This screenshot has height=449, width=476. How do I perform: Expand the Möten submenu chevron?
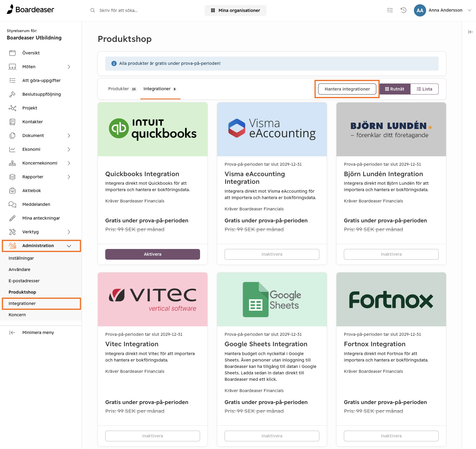(69, 67)
